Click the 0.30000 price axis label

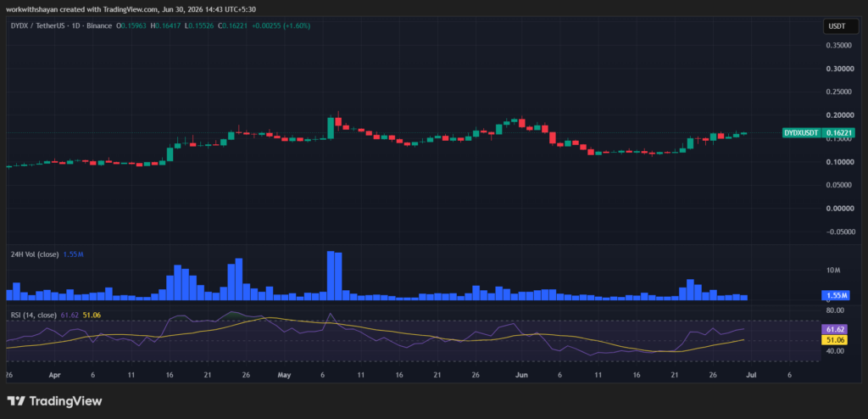840,69
